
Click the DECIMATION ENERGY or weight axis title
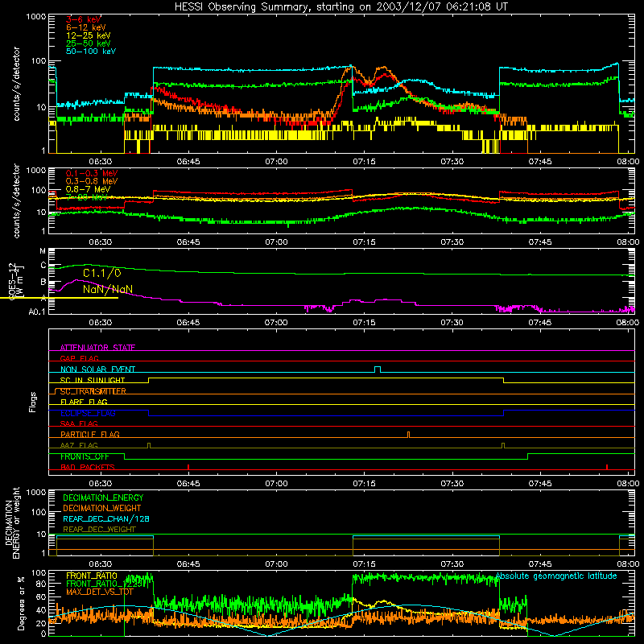click(x=12, y=522)
